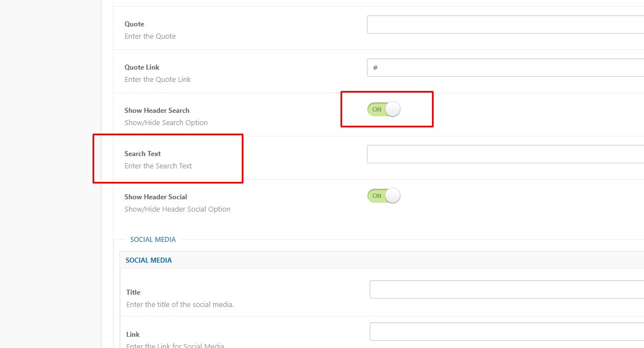Click the Show Header Social label
This screenshot has width=644, height=348.
point(156,197)
